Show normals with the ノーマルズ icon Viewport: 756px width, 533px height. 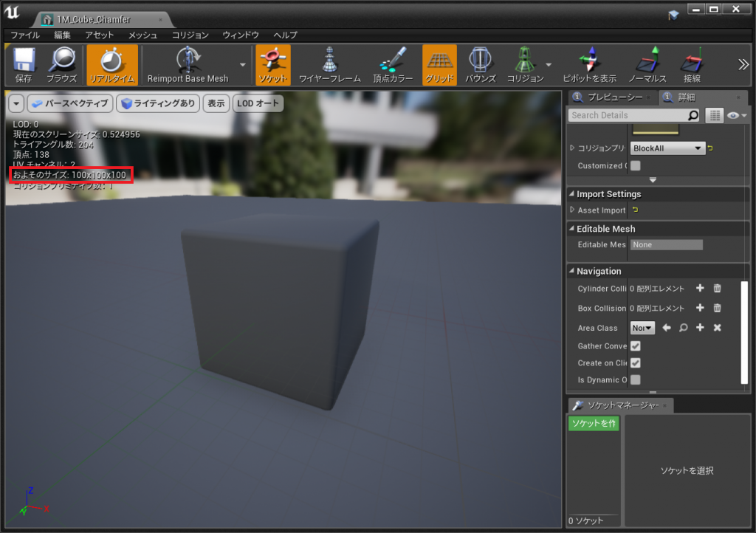(x=647, y=64)
